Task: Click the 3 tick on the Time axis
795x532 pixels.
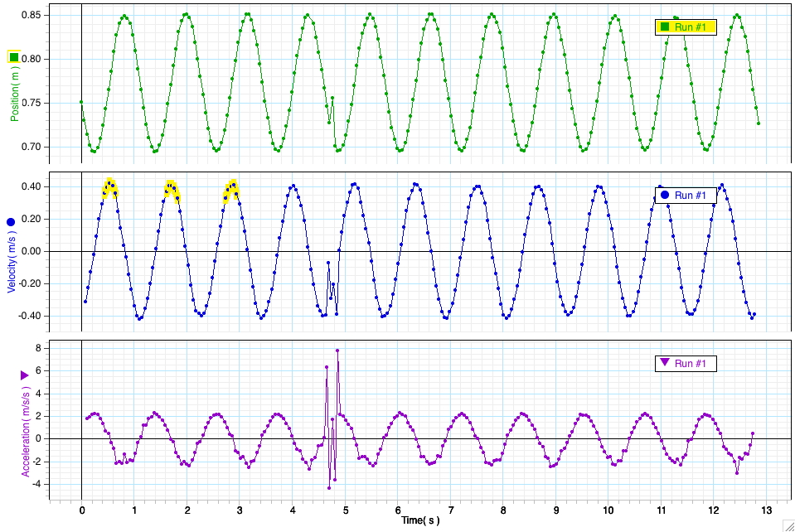Action: 240,510
